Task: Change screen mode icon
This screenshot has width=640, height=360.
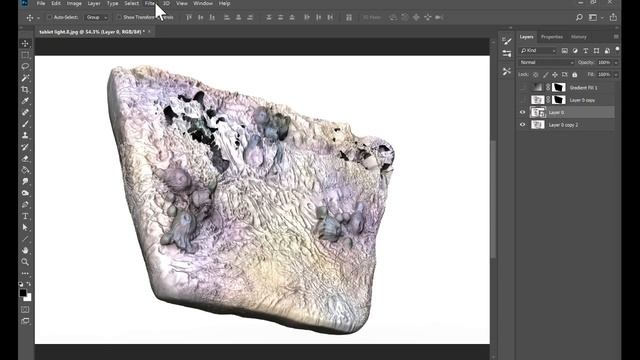Action: coord(25,321)
